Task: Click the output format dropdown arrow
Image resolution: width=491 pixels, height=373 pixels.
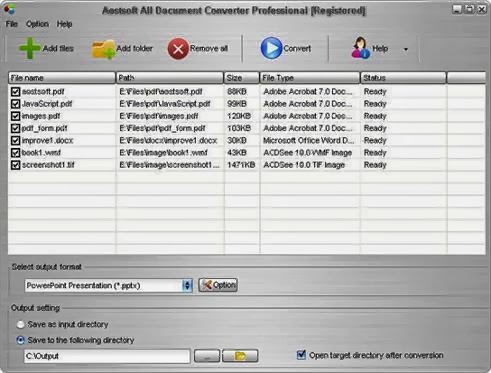Action: (x=187, y=286)
